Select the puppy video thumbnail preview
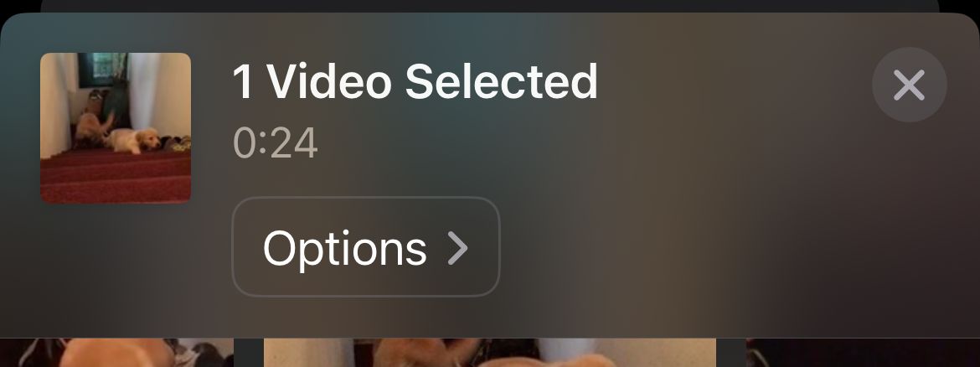 pos(116,128)
